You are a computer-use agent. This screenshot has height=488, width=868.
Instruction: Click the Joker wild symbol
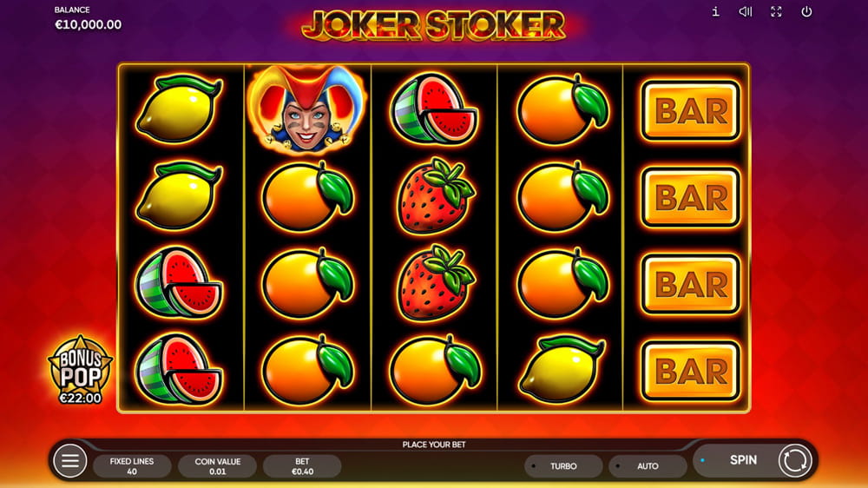(x=307, y=109)
